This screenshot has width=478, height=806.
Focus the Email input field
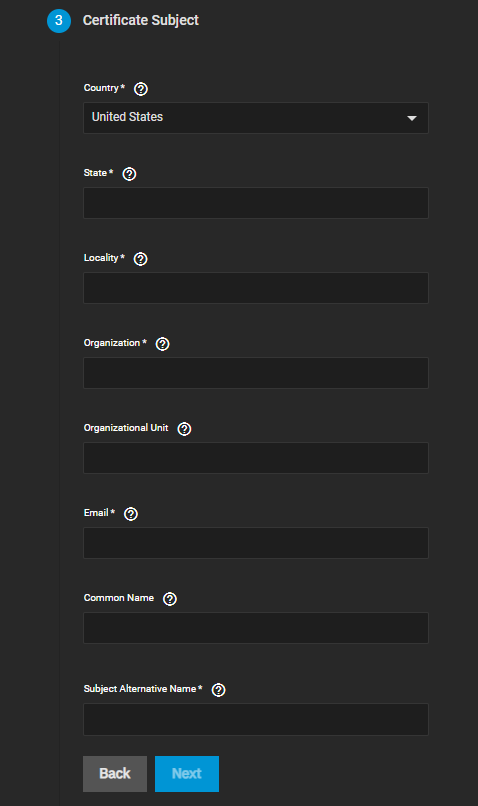click(256, 543)
